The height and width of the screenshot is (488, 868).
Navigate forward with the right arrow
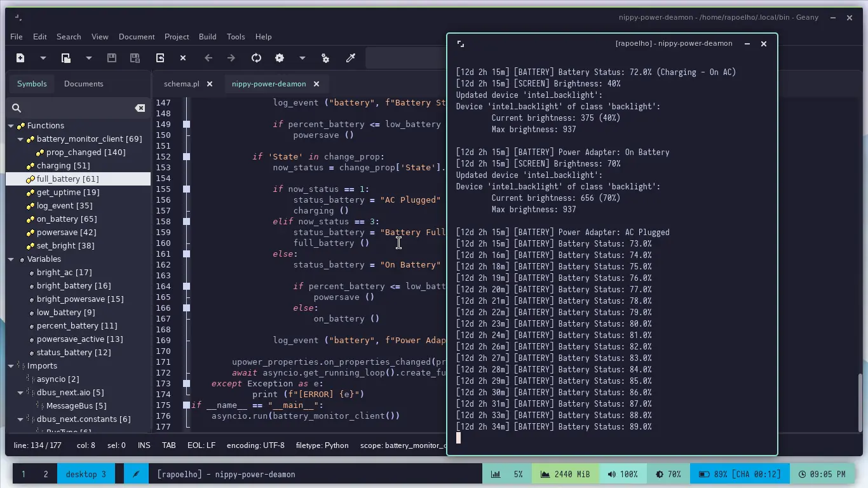tap(231, 58)
